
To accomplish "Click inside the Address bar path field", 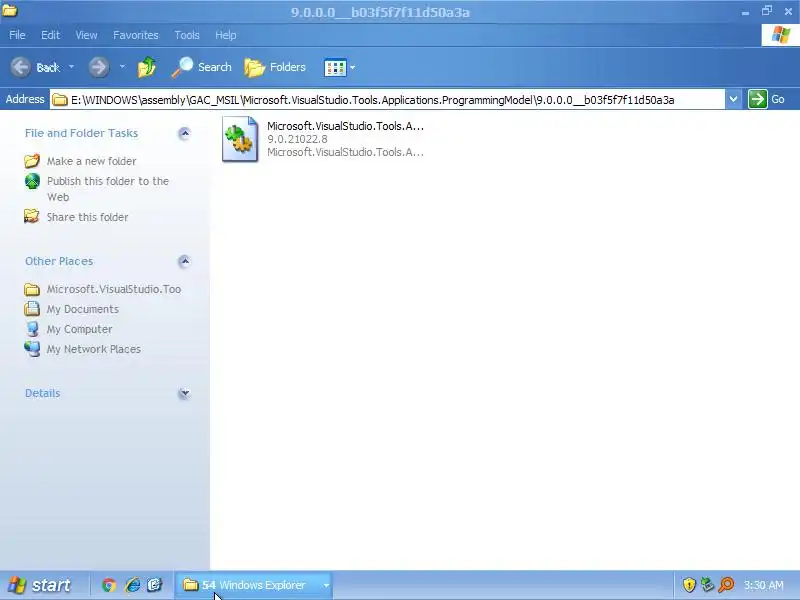I will [387, 99].
